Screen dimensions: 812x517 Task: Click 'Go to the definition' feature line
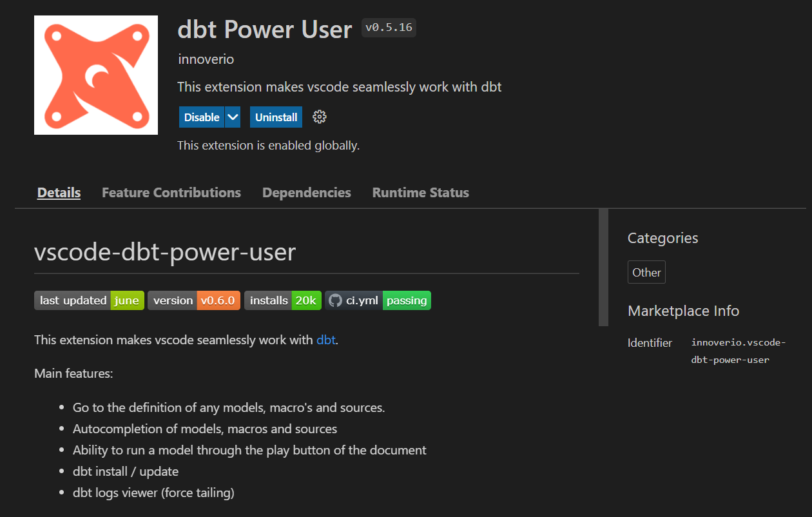coord(229,407)
